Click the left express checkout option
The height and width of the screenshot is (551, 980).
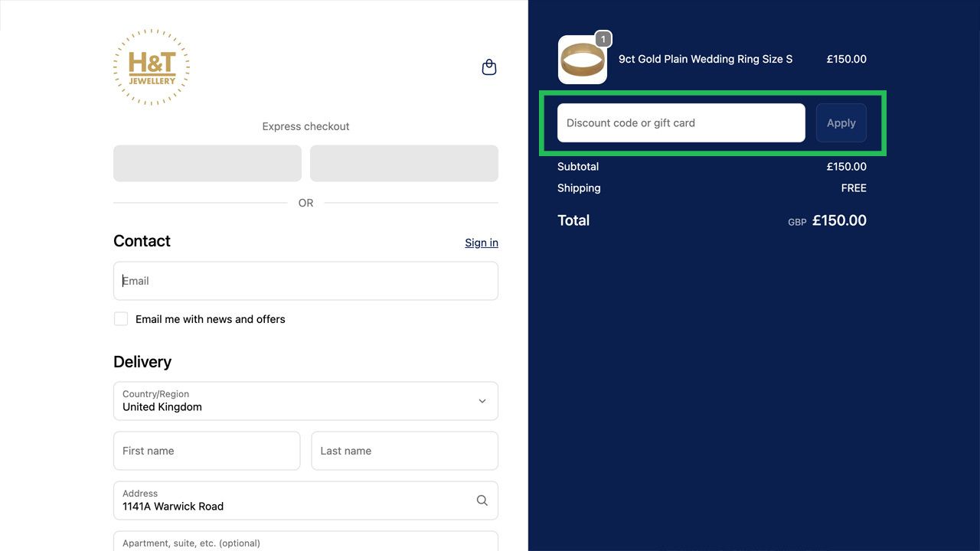[207, 163]
